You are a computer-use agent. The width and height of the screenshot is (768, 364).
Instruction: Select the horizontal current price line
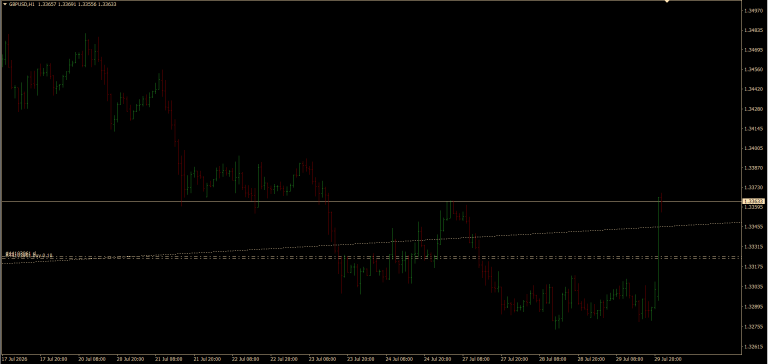pos(371,201)
